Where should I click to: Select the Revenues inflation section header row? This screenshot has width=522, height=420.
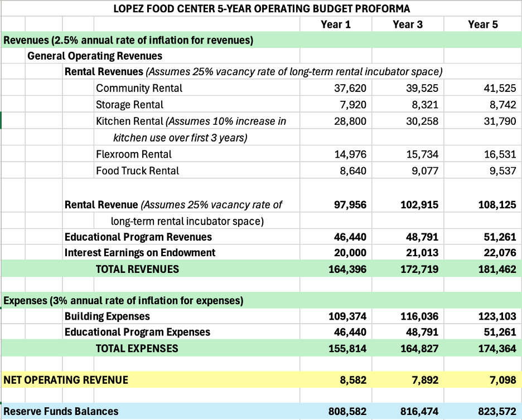click(x=129, y=40)
